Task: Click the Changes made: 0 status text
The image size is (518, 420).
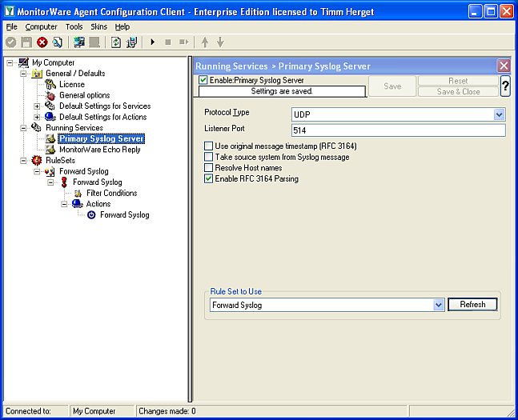Action: [167, 411]
